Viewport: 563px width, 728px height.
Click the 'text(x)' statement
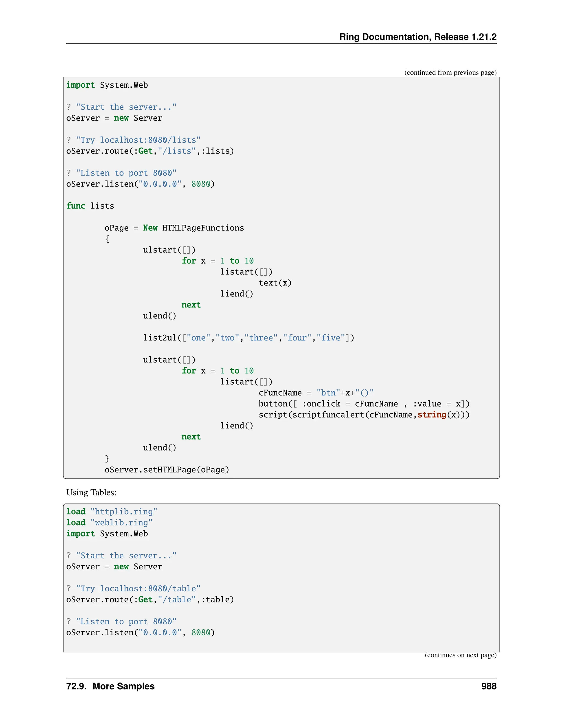tap(275, 283)
